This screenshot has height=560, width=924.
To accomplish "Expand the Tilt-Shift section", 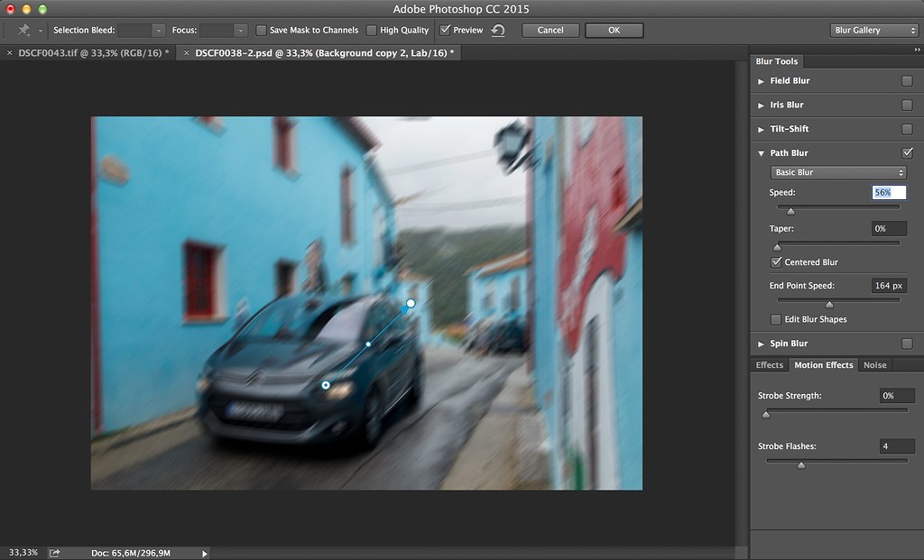I will (x=761, y=130).
